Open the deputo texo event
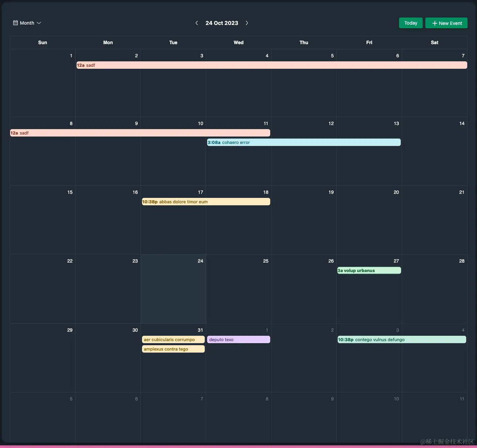 point(238,339)
